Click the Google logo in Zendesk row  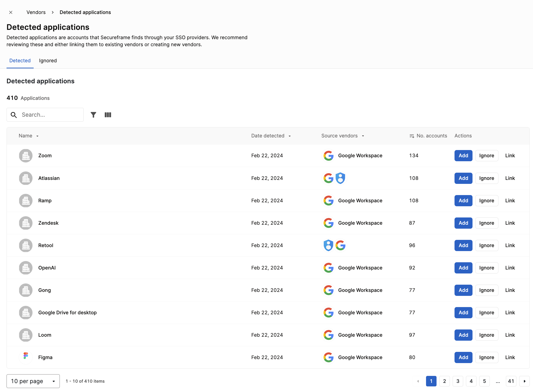[x=328, y=223]
